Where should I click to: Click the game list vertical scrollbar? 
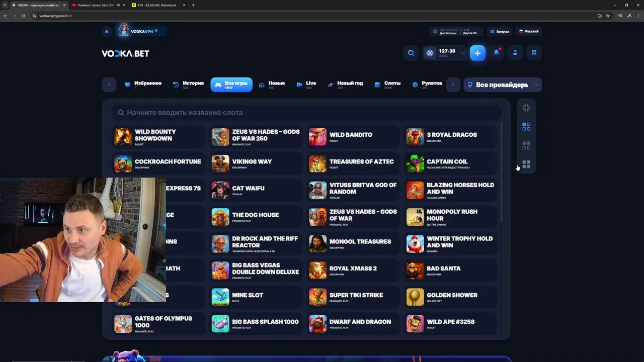501,171
